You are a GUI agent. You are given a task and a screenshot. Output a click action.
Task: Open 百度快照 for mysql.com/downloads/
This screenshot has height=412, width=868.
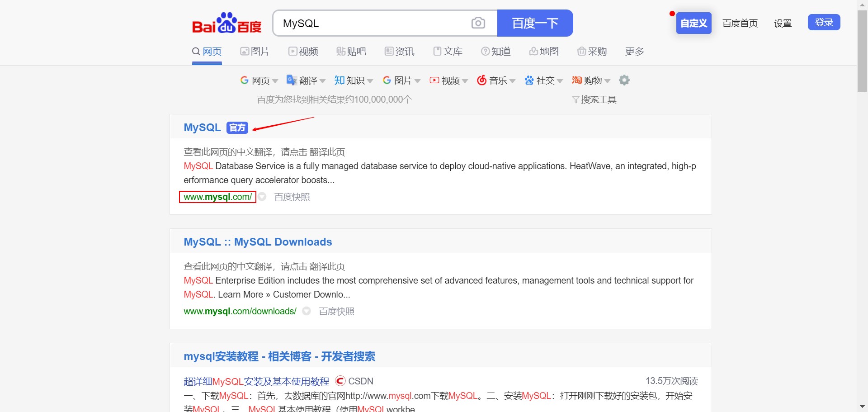336,311
